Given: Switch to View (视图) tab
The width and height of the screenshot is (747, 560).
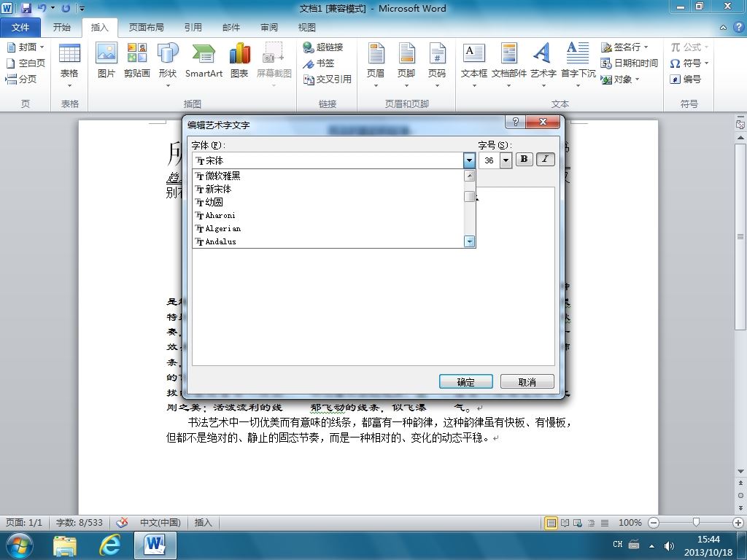Looking at the screenshot, I should [307, 27].
